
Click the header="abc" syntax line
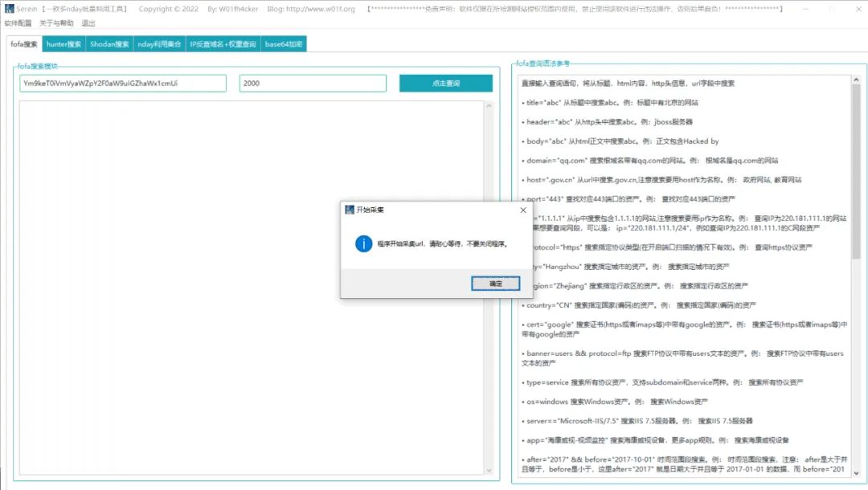(607, 121)
